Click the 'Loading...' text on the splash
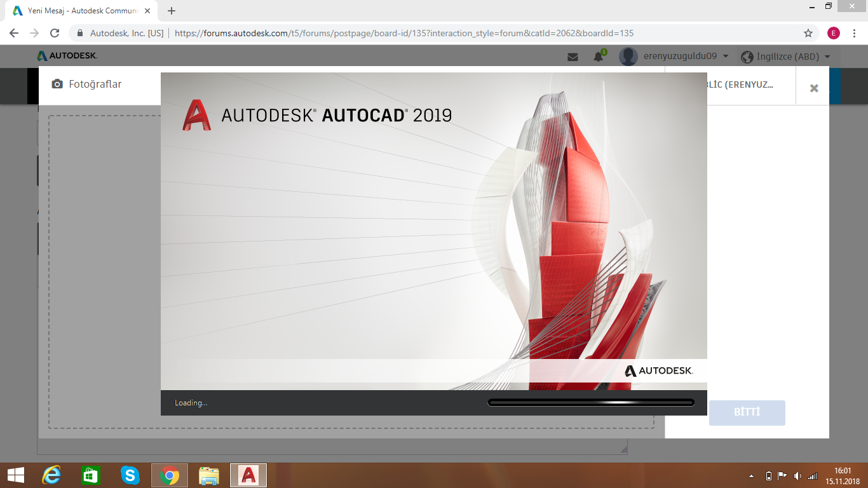 pos(191,403)
